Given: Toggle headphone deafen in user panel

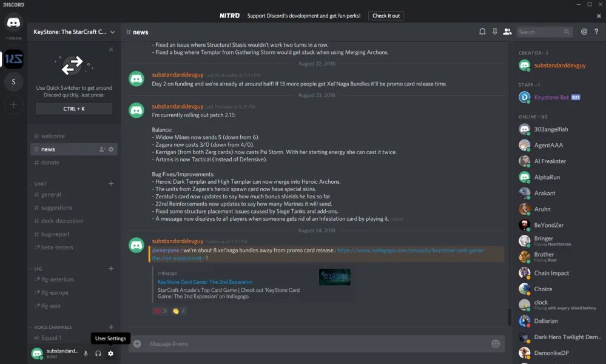Looking at the screenshot, I should click(x=98, y=353).
